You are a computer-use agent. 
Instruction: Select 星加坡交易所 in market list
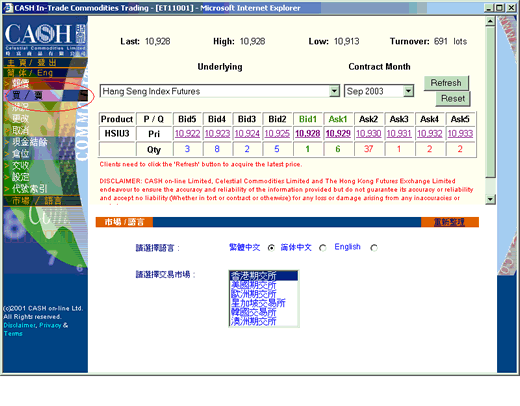(x=263, y=303)
